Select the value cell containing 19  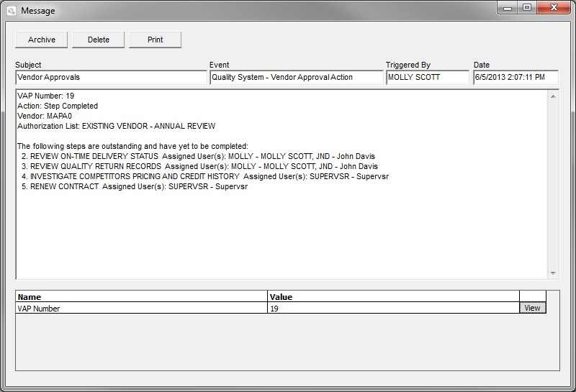tap(393, 309)
